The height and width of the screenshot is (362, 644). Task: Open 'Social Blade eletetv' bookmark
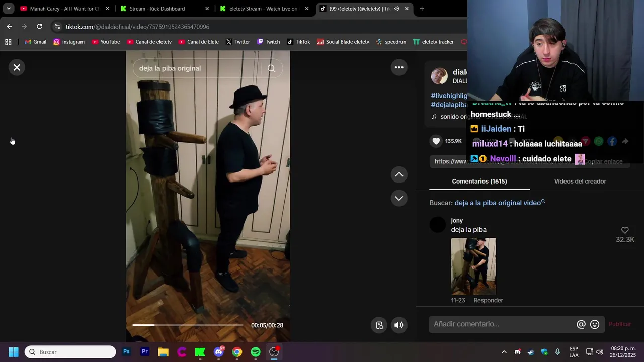coord(343,42)
